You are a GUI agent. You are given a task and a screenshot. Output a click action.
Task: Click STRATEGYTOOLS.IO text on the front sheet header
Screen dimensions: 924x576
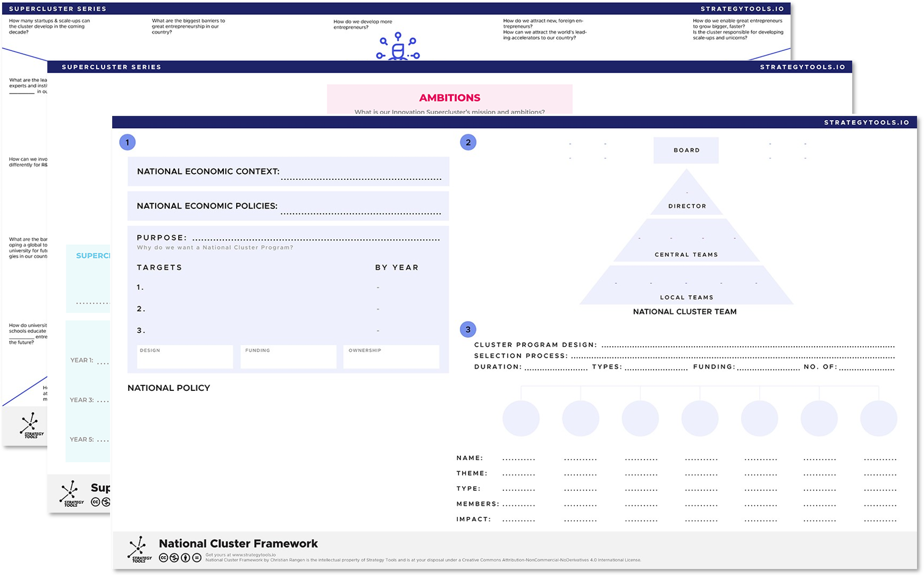pos(867,122)
